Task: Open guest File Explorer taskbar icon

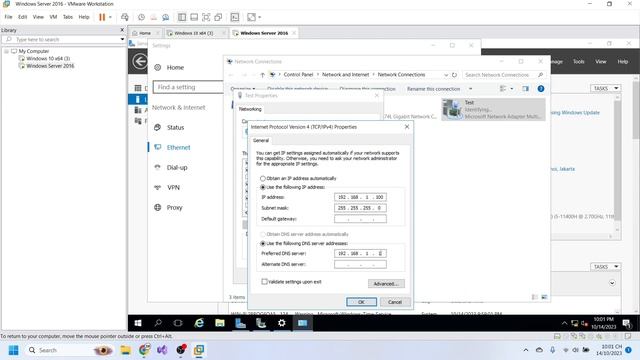Action: click(x=220, y=323)
